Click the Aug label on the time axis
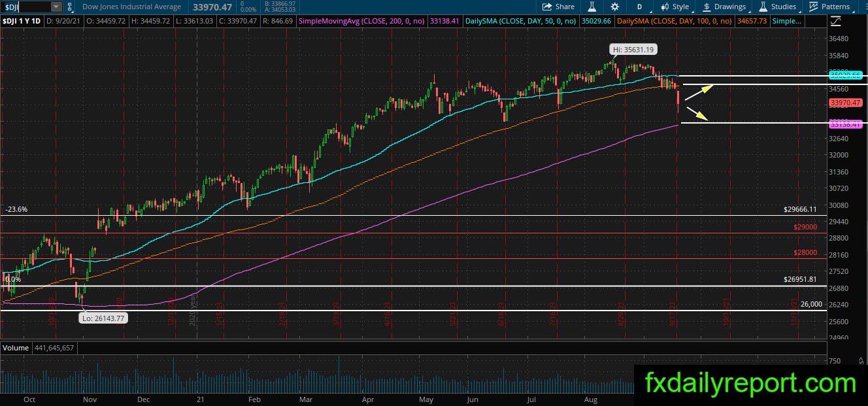 pos(590,398)
